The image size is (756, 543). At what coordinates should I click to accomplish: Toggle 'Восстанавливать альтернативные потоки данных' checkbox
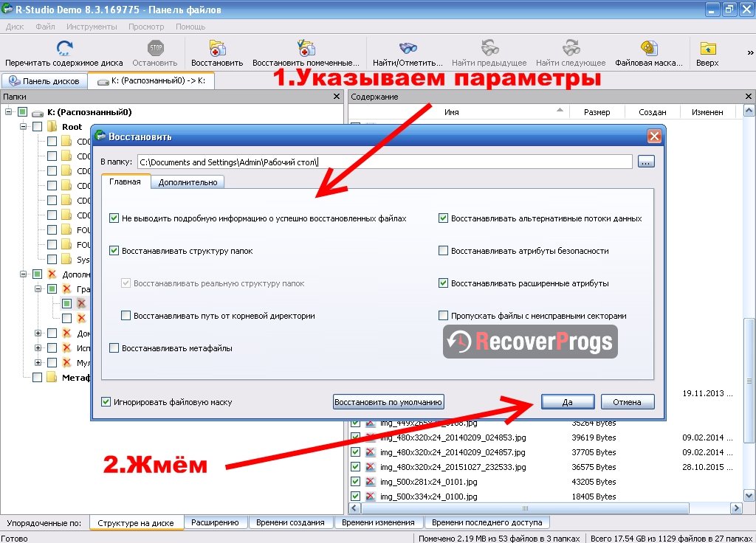click(443, 218)
